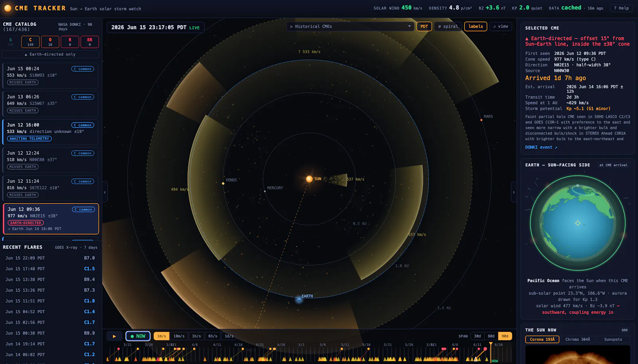Click the 494 km/s CME front label
The height and width of the screenshot is (364, 638).
click(180, 189)
